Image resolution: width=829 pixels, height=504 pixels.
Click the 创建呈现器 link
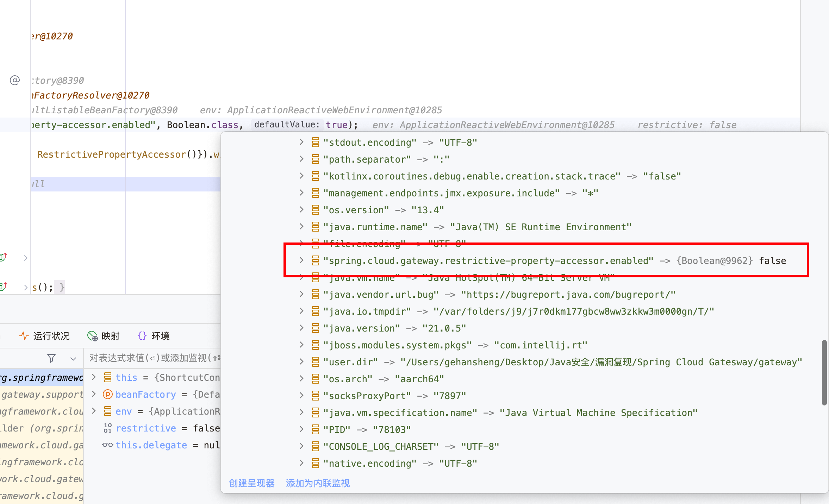click(x=251, y=483)
